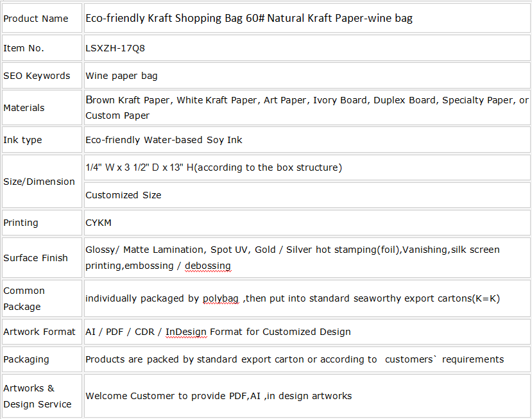Select the Artwork Format label
This screenshot has width=532, height=419.
click(39, 332)
